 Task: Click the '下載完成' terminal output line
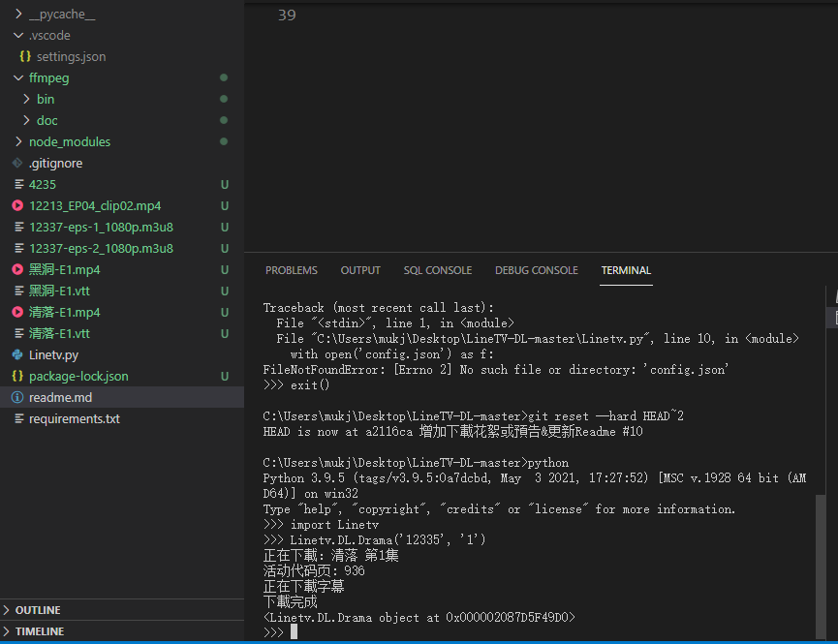click(x=291, y=601)
